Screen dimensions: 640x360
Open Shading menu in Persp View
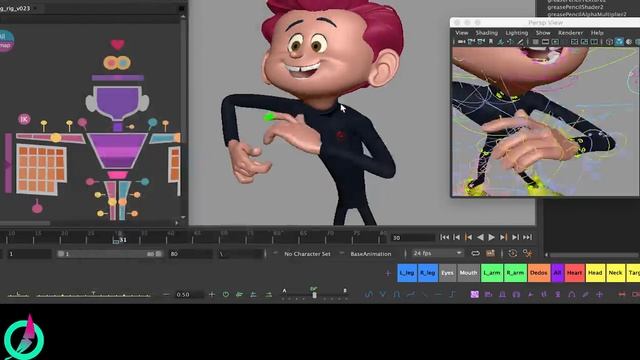coord(487,33)
